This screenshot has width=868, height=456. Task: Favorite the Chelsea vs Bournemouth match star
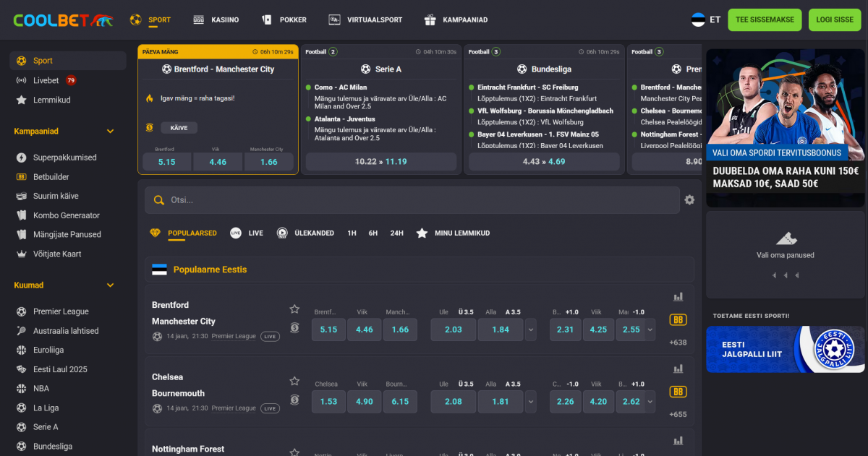[294, 382]
